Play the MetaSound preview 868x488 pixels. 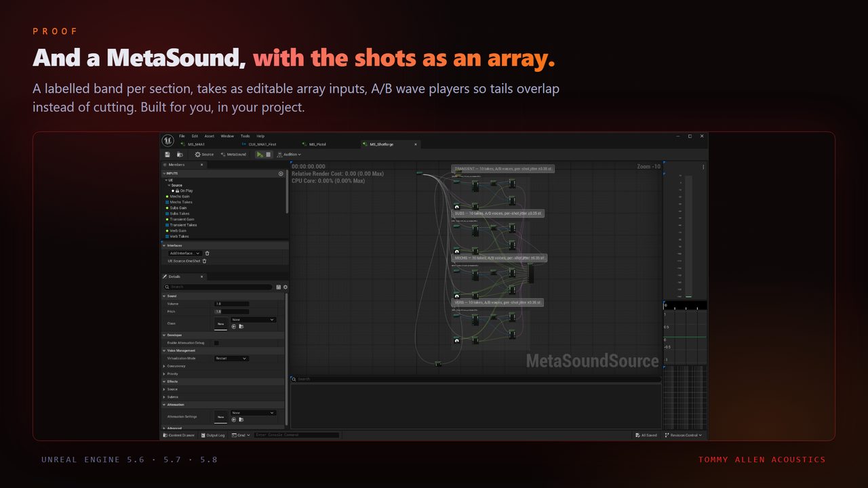coord(260,155)
